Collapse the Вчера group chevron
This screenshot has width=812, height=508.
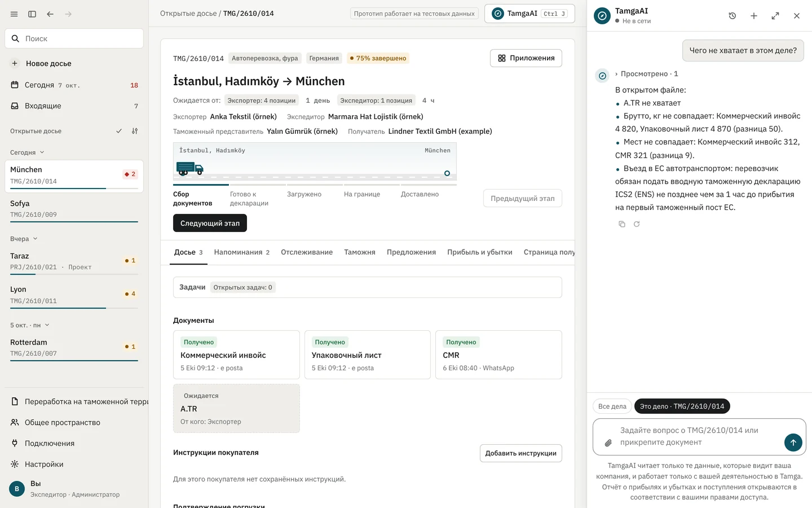click(x=35, y=239)
